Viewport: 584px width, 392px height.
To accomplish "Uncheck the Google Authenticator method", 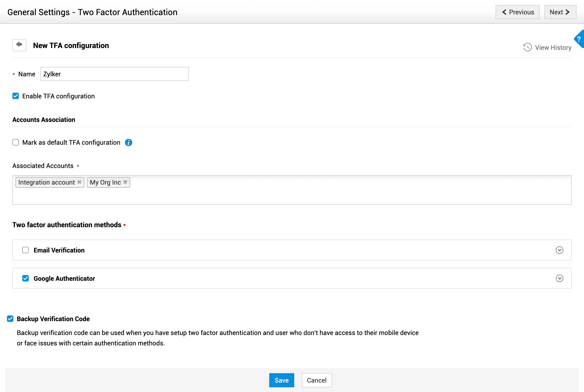I will point(26,278).
